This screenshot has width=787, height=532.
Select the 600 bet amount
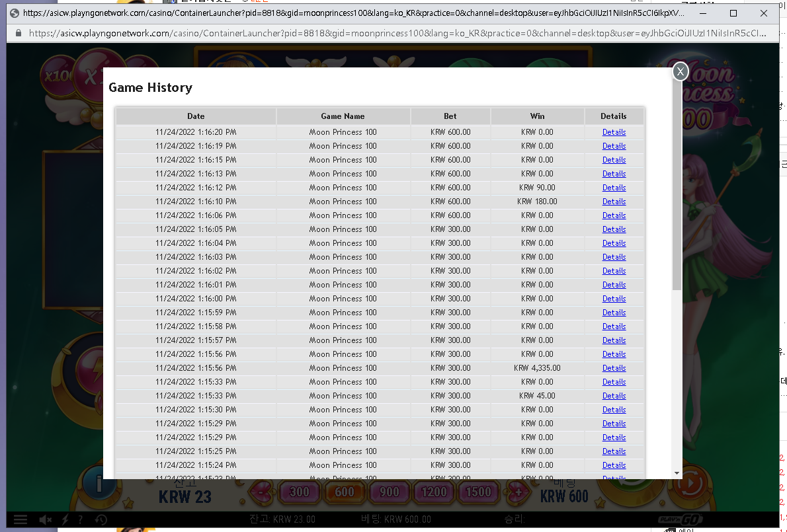tap(345, 492)
